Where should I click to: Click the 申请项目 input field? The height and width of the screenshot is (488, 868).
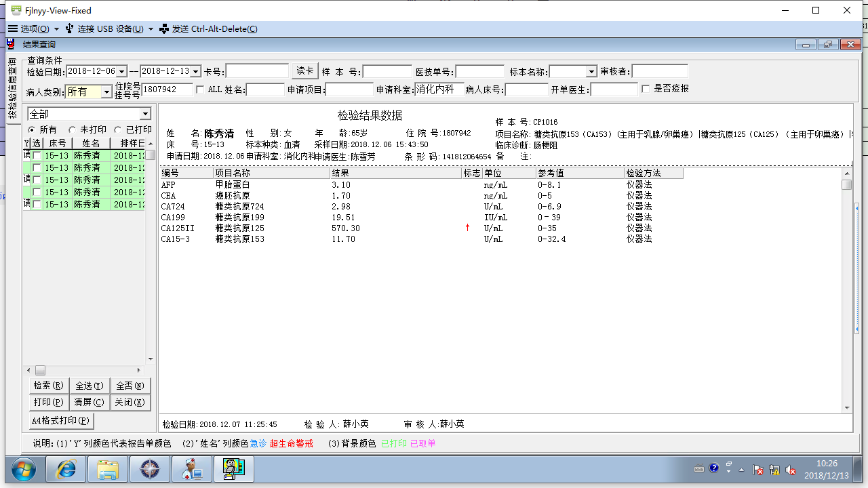[349, 89]
